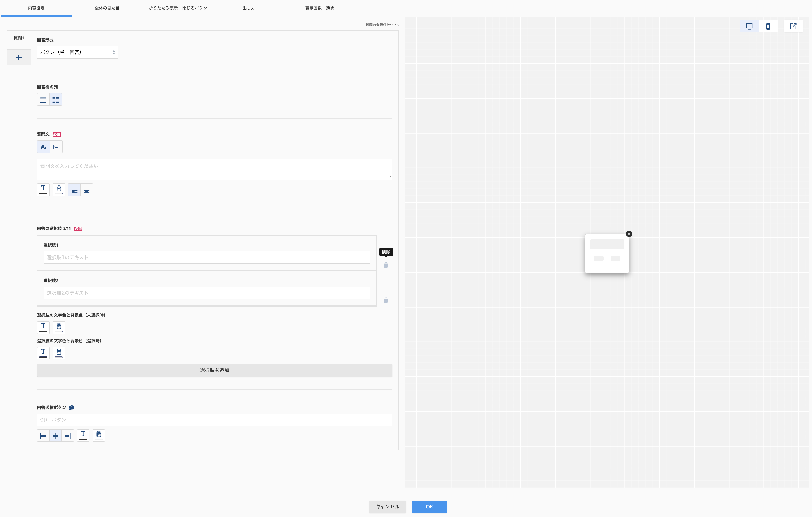The image size is (812, 517).
Task: Set answer column layout to single column
Action: click(x=43, y=100)
